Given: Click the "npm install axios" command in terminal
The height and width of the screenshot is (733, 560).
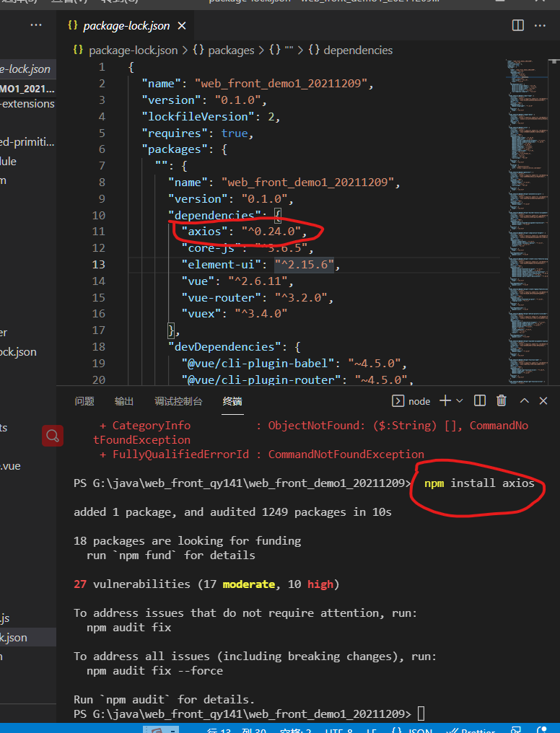Looking at the screenshot, I should [x=479, y=483].
